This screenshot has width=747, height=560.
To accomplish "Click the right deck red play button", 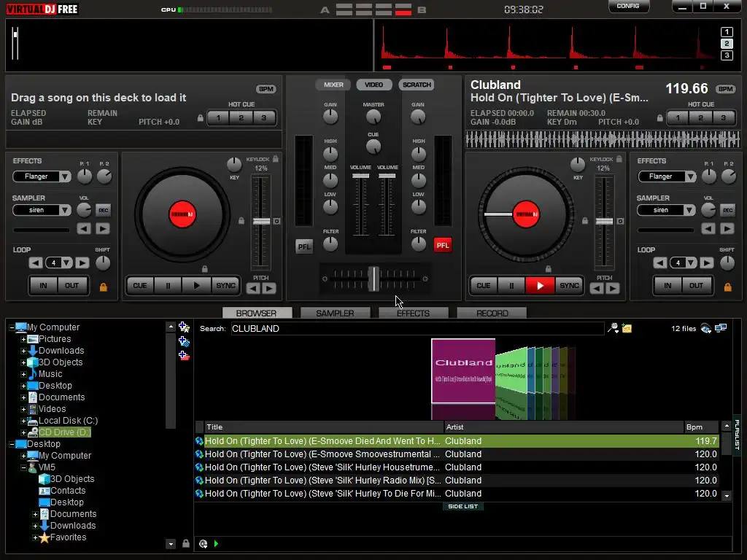I will tap(540, 286).
